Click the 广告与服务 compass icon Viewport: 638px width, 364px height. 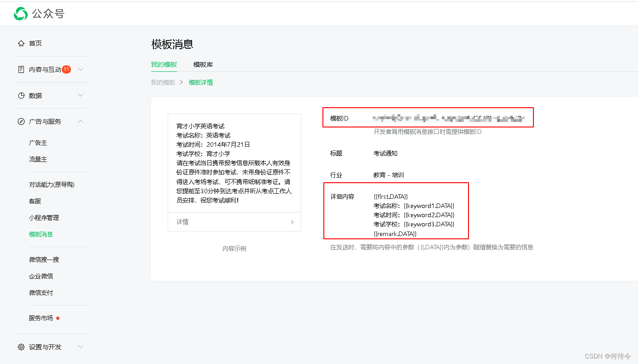coord(21,121)
